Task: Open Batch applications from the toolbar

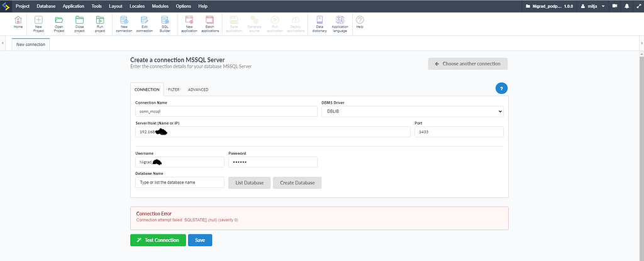Action: point(211,23)
